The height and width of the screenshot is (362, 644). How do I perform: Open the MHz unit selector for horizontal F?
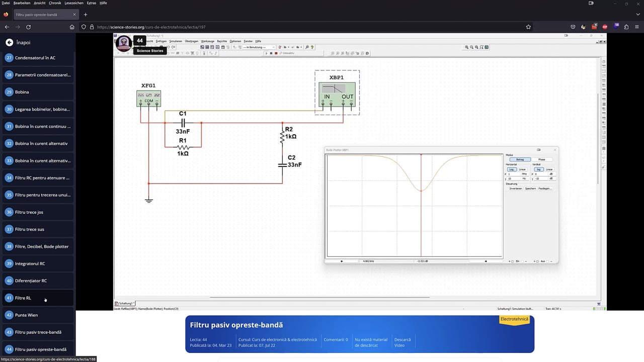[x=524, y=174]
